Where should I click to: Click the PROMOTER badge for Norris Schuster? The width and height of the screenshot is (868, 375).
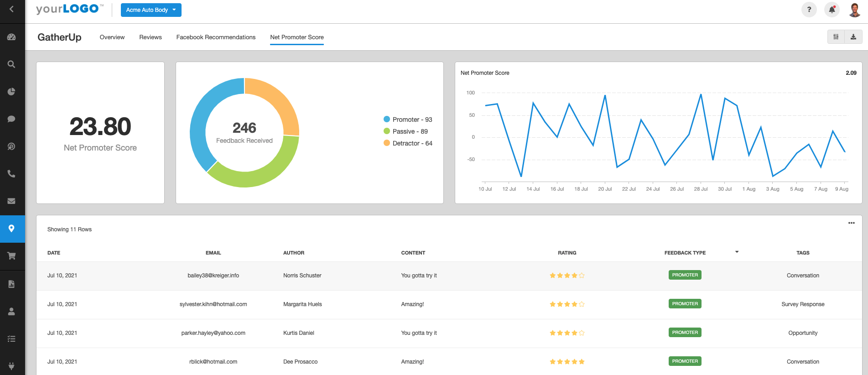click(x=685, y=275)
